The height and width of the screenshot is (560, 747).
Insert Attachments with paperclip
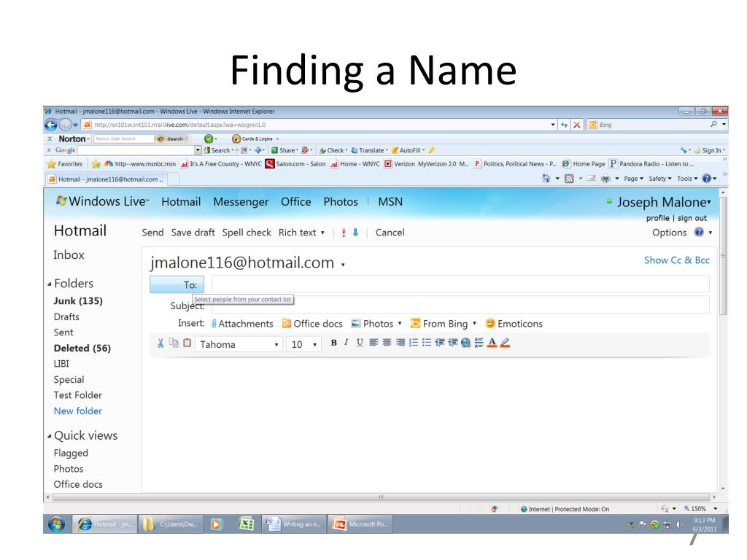coord(242,324)
